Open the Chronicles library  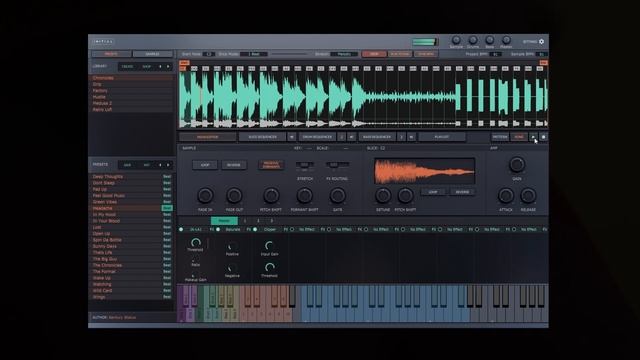(132, 78)
